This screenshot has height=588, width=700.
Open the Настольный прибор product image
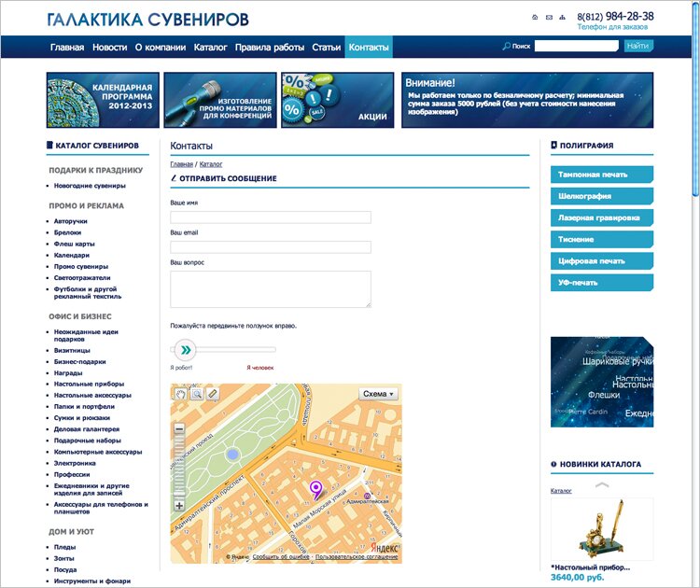602,529
